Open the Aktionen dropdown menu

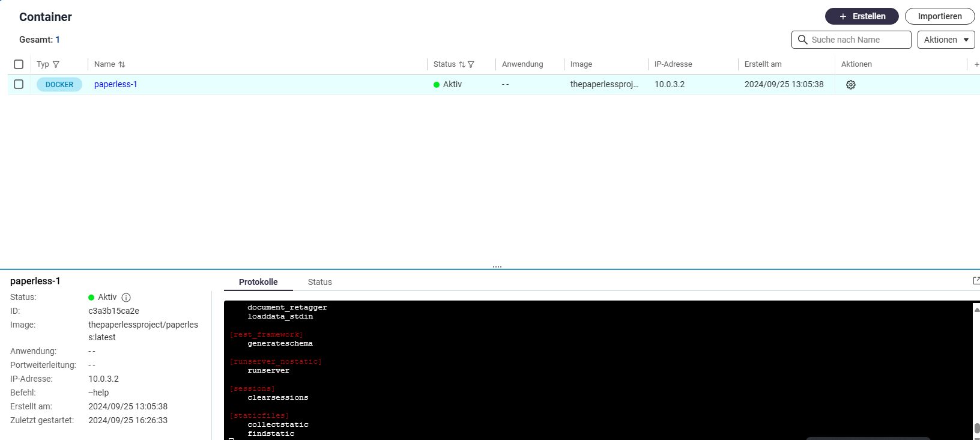pos(946,40)
